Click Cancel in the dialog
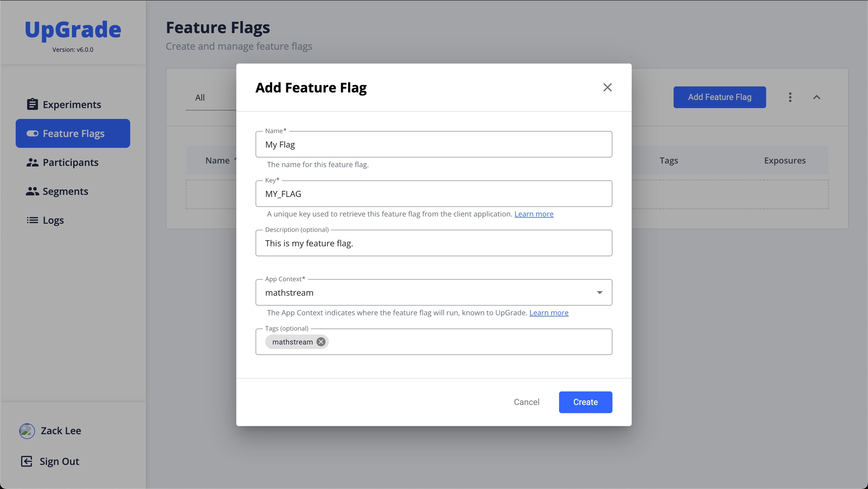This screenshot has width=868, height=489. click(526, 402)
